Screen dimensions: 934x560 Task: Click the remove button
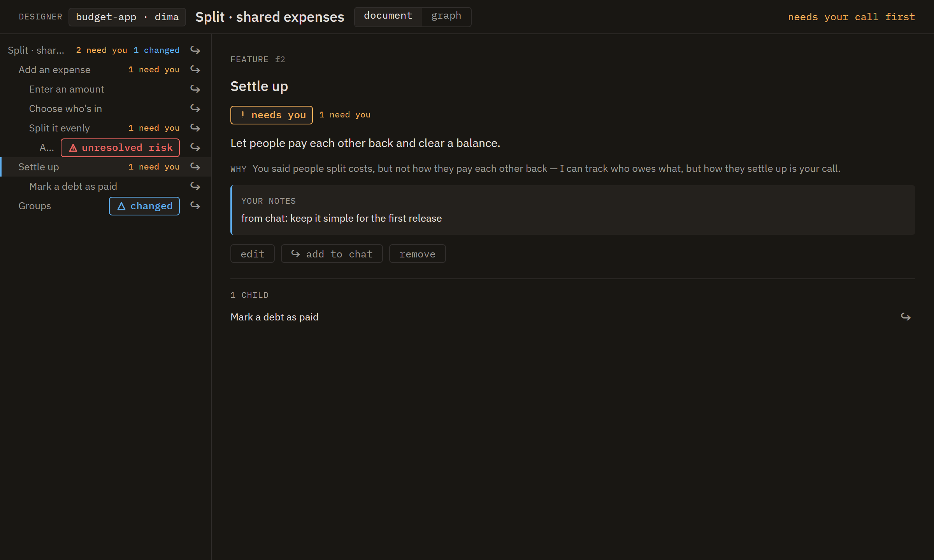pyautogui.click(x=418, y=254)
